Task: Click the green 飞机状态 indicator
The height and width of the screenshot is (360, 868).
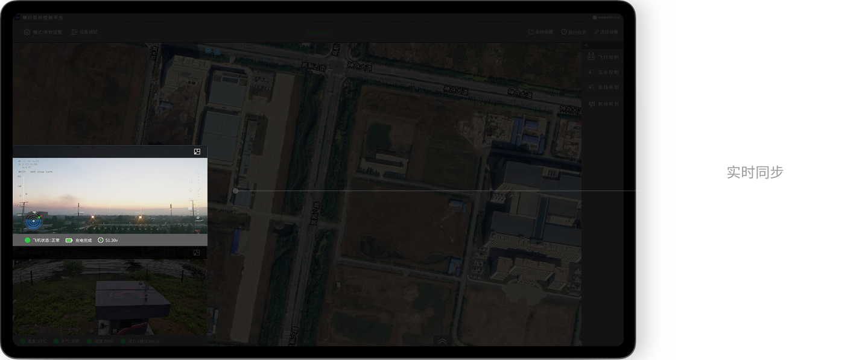Action: 28,240
